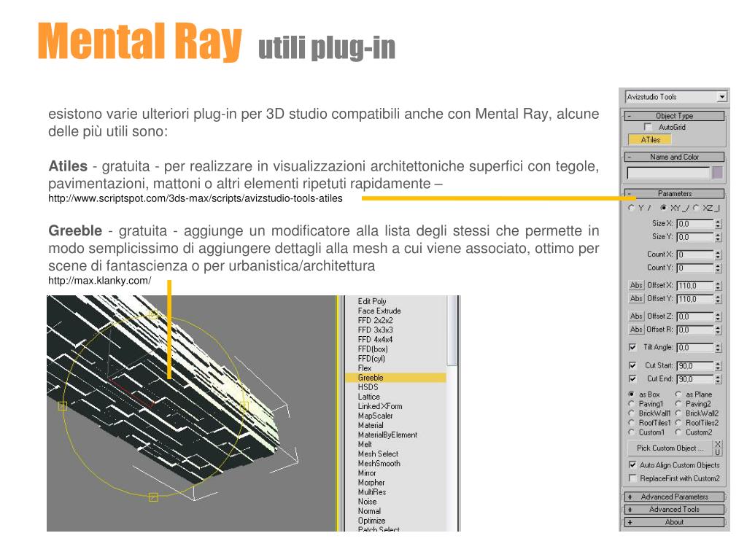Open the purple object color swatch
The width and height of the screenshot is (747, 560).
[718, 173]
